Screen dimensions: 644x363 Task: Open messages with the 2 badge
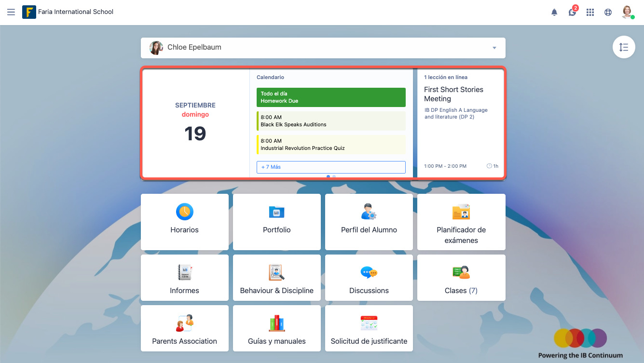(x=572, y=13)
